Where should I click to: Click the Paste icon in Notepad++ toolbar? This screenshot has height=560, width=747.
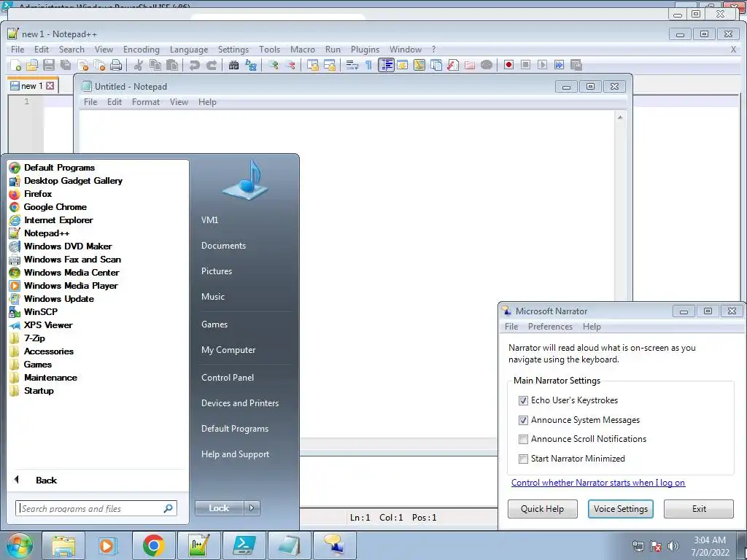pos(172,65)
